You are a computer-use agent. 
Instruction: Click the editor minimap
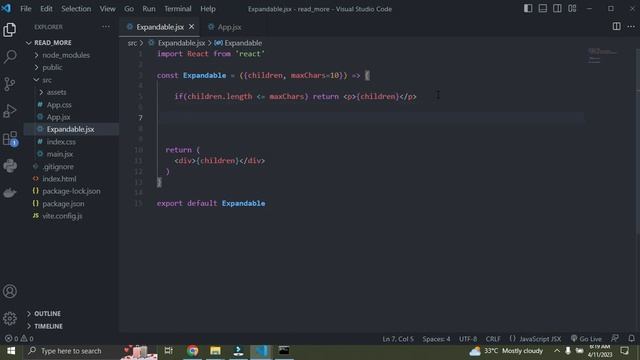(x=602, y=56)
